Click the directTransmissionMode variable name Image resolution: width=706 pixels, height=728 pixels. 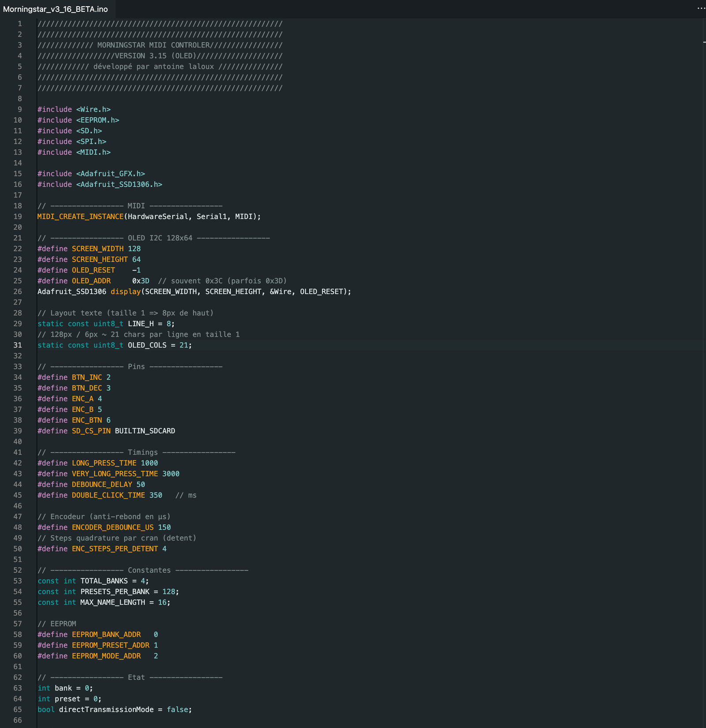click(x=106, y=709)
